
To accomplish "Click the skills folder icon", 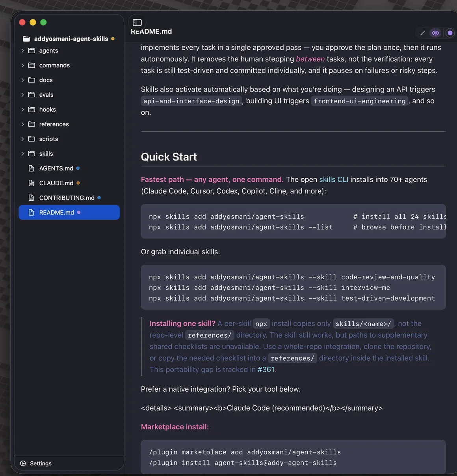I will pyautogui.click(x=32, y=153).
